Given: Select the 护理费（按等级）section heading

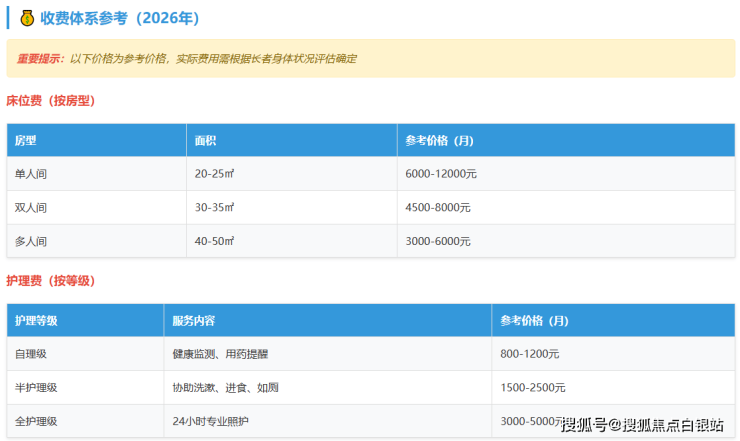Looking at the screenshot, I should (51, 281).
